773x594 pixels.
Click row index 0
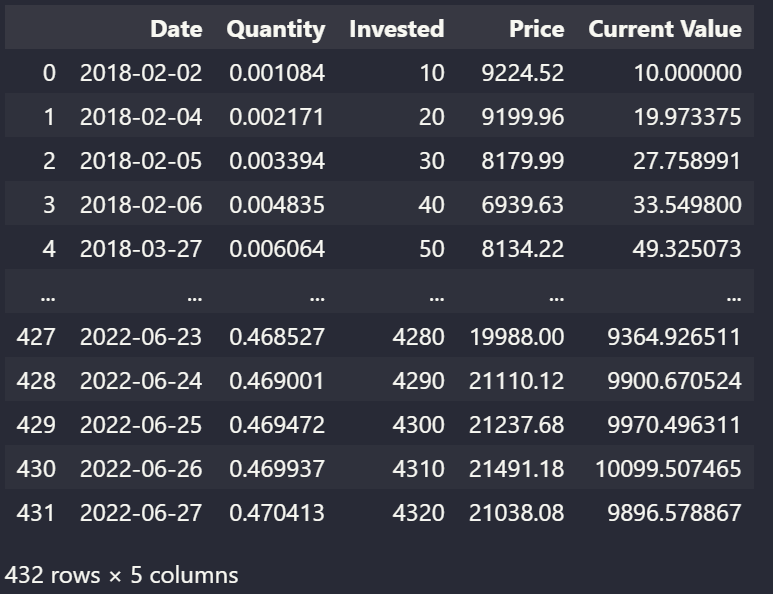pyautogui.click(x=48, y=73)
